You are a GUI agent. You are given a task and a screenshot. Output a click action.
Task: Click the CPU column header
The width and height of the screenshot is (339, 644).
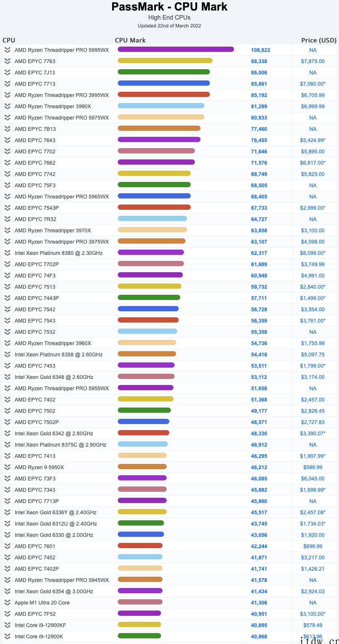pos(9,40)
